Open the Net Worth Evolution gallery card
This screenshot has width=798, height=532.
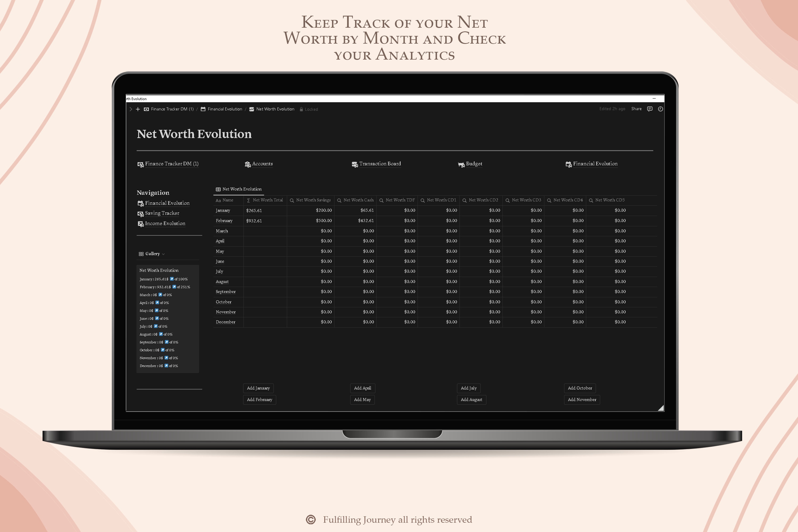click(x=168, y=319)
